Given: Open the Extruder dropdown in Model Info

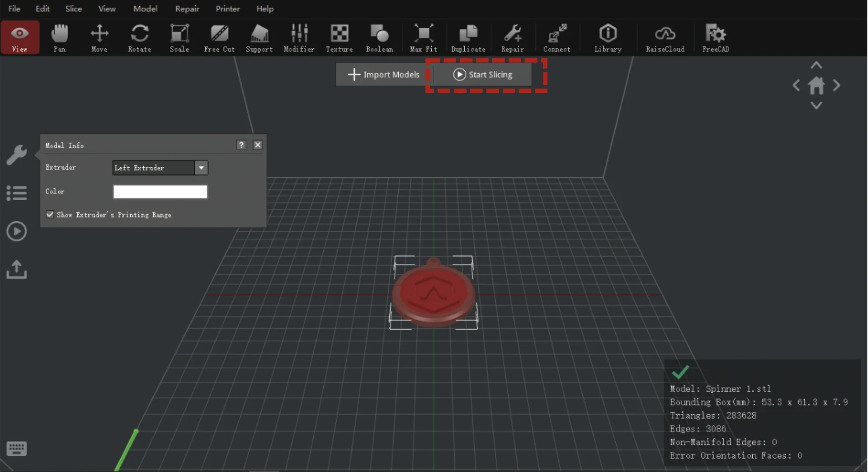Looking at the screenshot, I should point(201,168).
